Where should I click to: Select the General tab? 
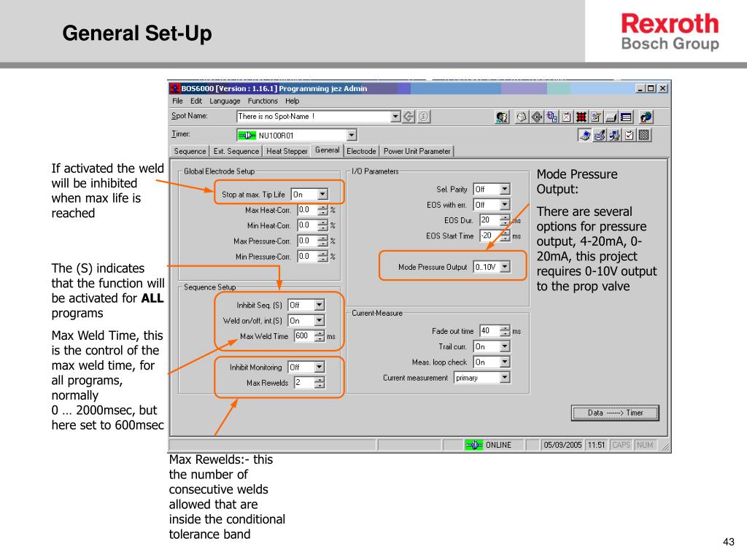click(328, 150)
